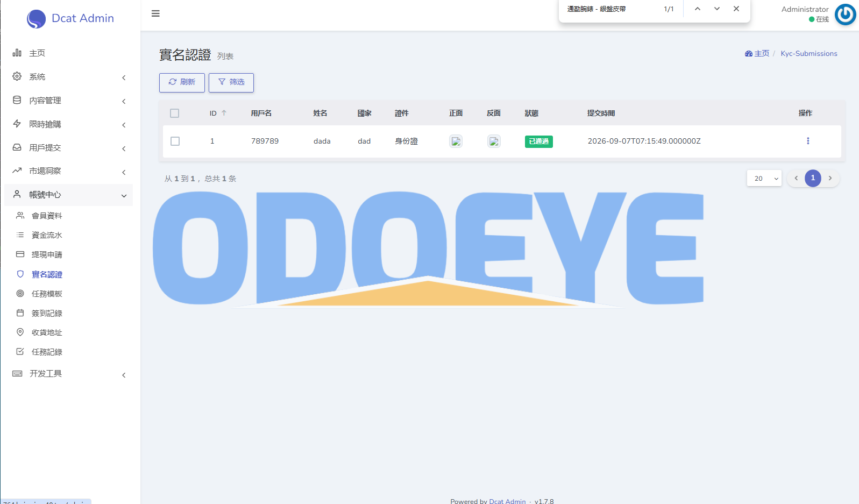
Task: Click the 用戶提交 inbox icon
Action: coord(17,147)
